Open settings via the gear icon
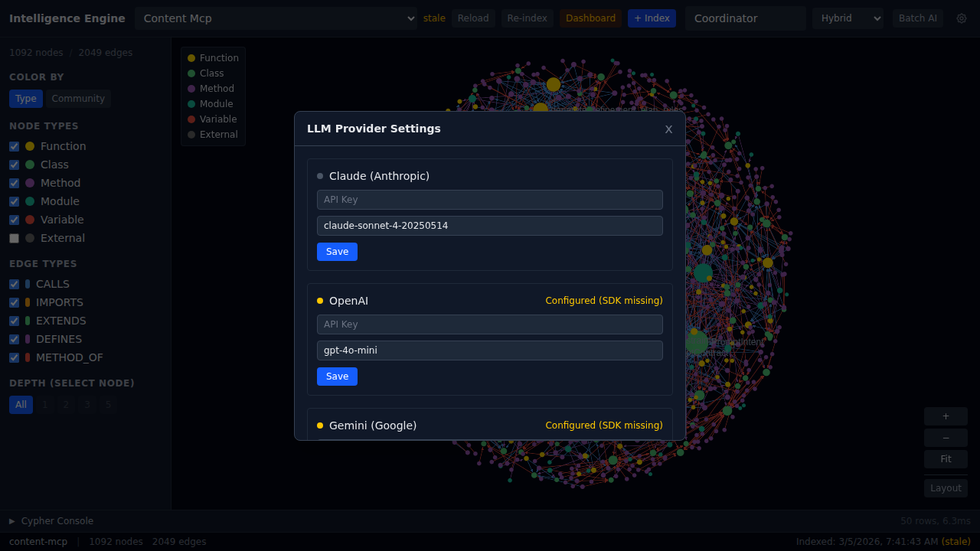Viewport: 980px width, 551px height. (962, 18)
